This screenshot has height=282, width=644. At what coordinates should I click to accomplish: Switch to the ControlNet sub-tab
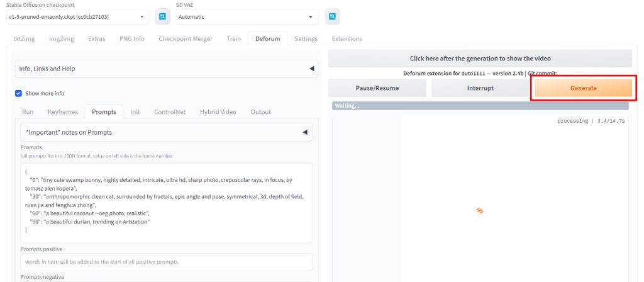point(170,112)
